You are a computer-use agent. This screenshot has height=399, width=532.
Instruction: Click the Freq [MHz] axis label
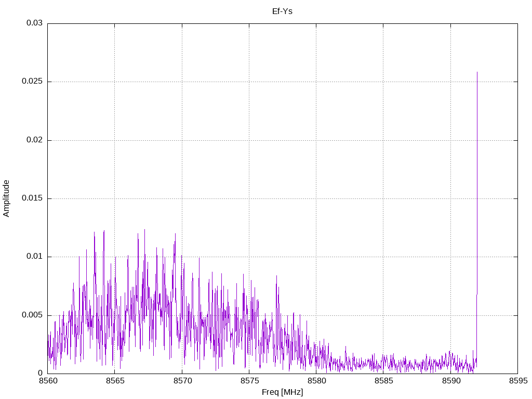pos(282,392)
